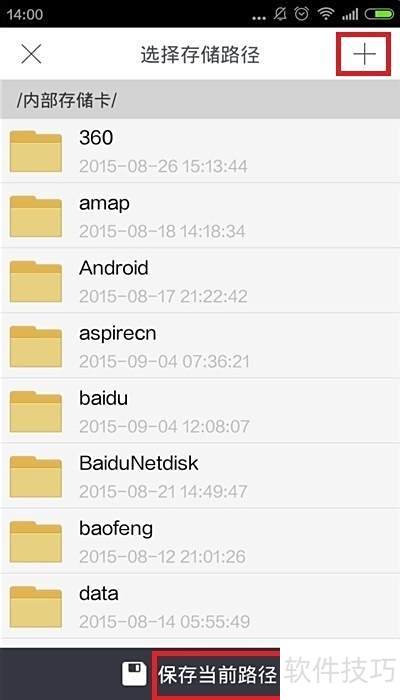Tap the muted bell status icon

(x=280, y=14)
